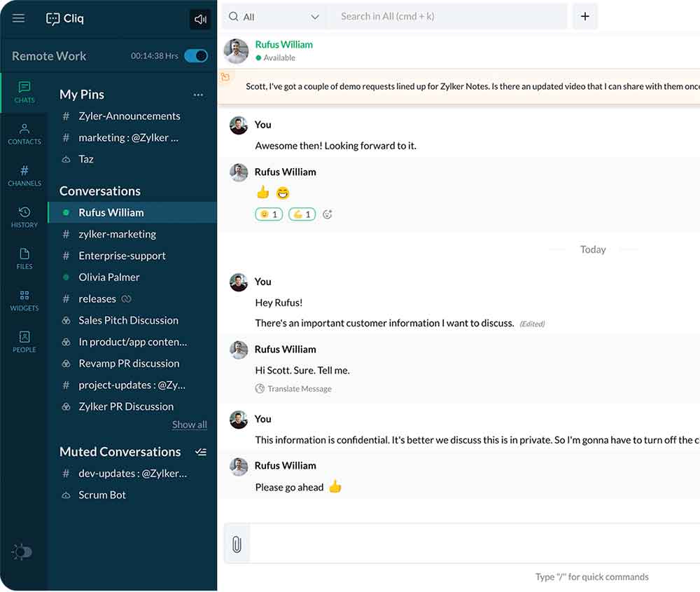Click the thumbs-up emoji message from Rufus
The height and width of the screenshot is (592, 700).
(263, 193)
